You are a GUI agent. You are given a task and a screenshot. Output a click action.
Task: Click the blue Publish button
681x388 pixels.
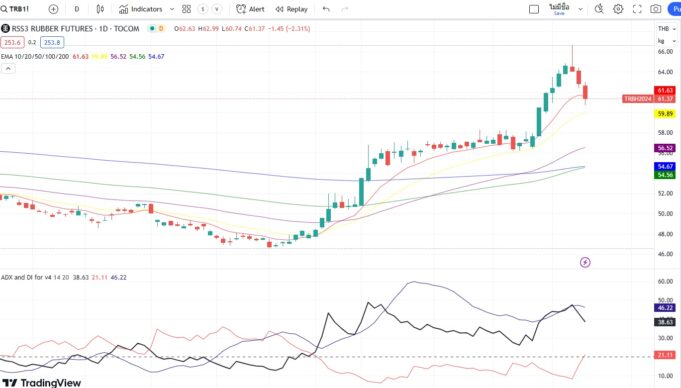(x=675, y=9)
